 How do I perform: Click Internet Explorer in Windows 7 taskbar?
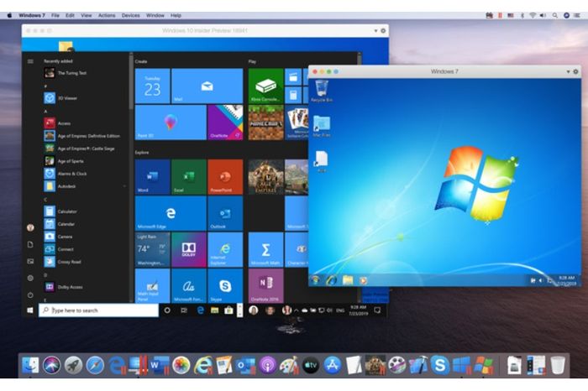click(x=331, y=280)
